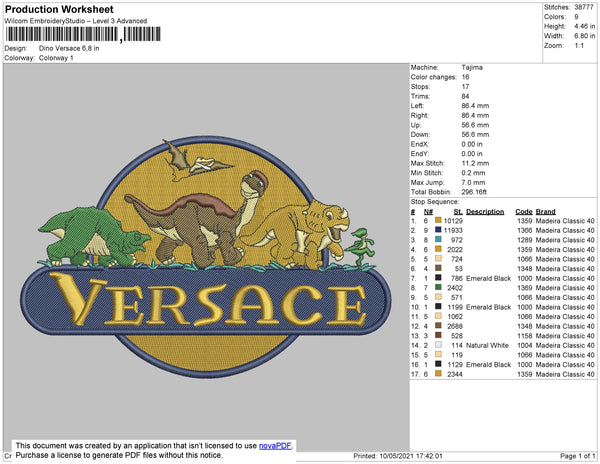The image size is (600, 464).
Task: Click 'Emerald Black' description in row 10
Action: (x=488, y=307)
